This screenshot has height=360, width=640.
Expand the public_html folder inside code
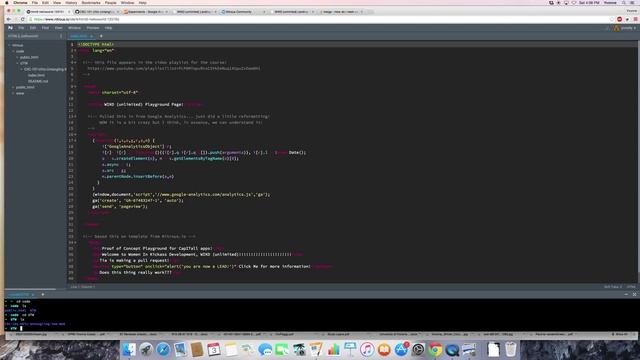pos(18,58)
